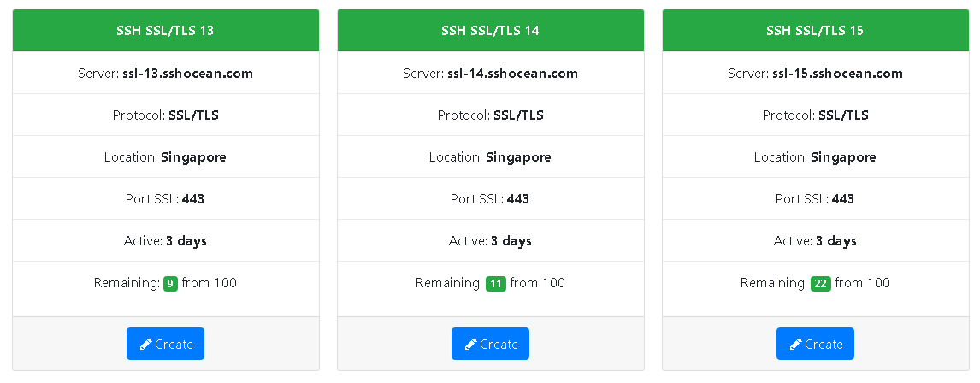The image size is (980, 383).
Task: Click Port SSL 443 in SSL/TLS 15 card
Action: pos(816,198)
